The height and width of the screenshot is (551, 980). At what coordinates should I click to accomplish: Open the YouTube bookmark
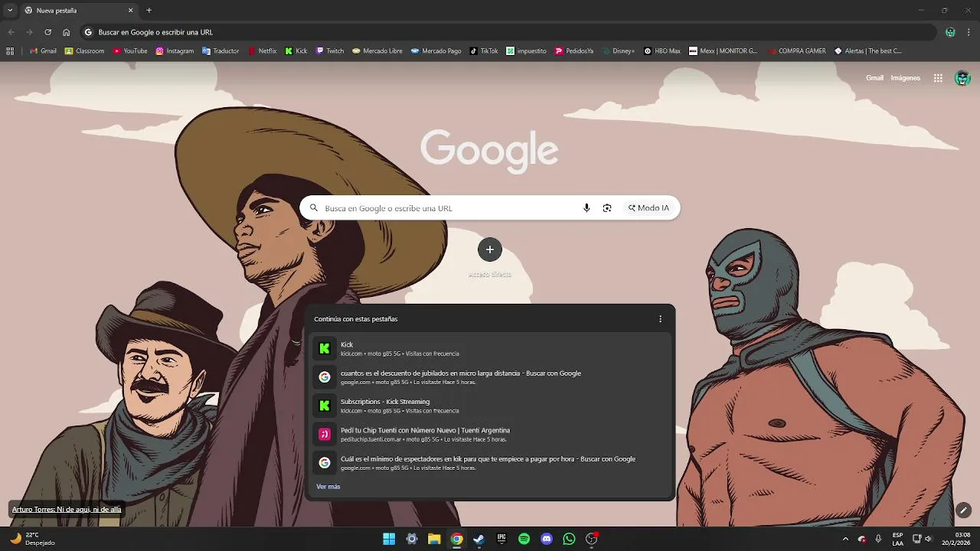pos(130,51)
